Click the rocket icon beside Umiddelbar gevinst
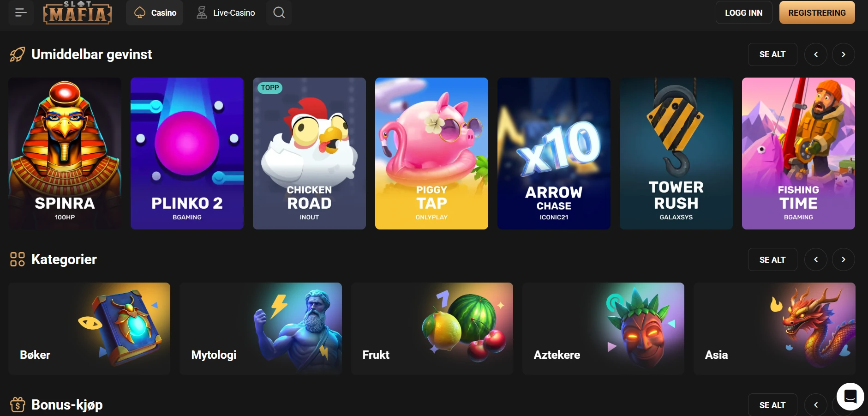 click(18, 54)
